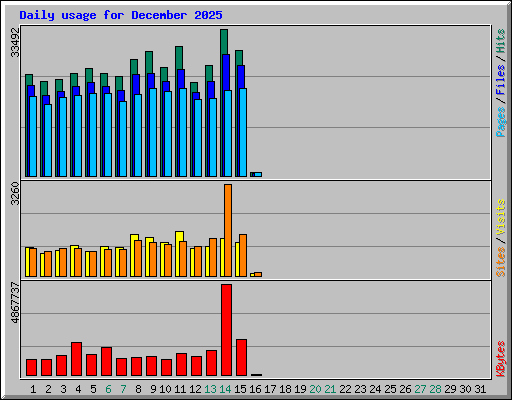Click the 33492 hits axis value

click(x=15, y=42)
